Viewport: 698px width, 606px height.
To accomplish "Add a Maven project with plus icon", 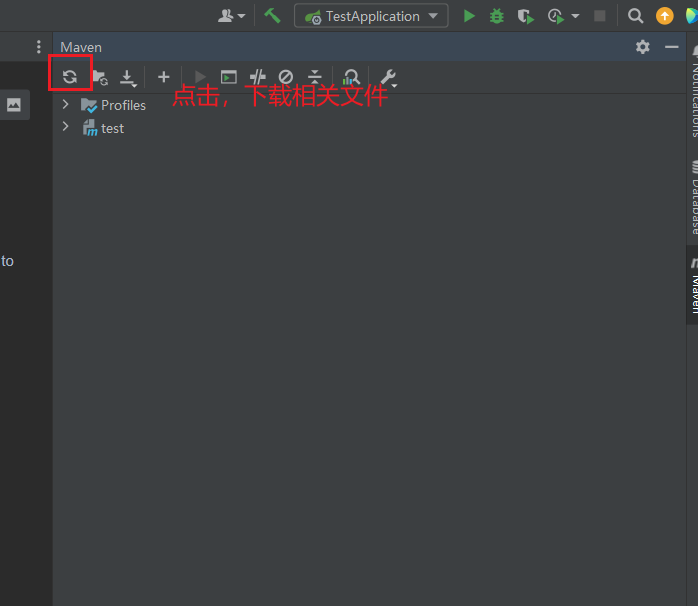I will coord(164,77).
